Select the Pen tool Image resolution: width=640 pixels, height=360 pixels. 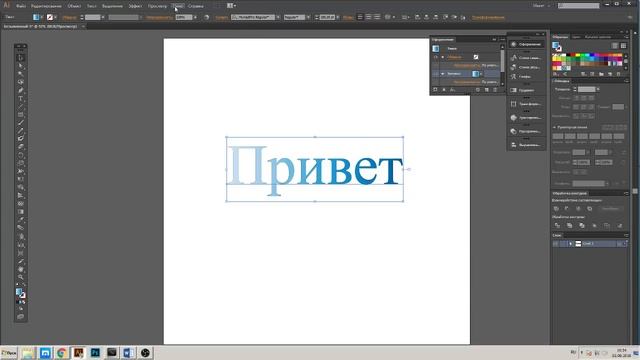pos(21,90)
